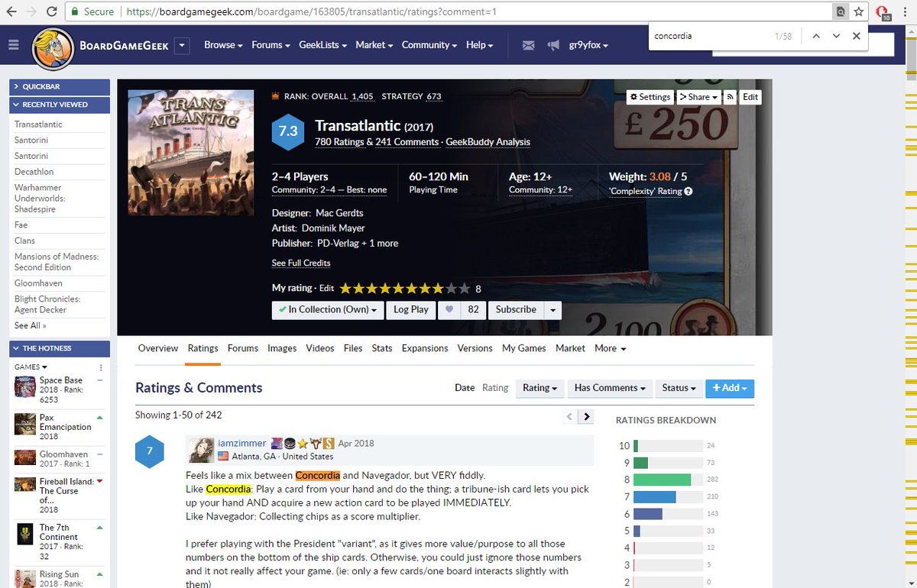Click iamzimmer's user avatar
Image resolution: width=917 pixels, height=588 pixels.
tap(201, 450)
